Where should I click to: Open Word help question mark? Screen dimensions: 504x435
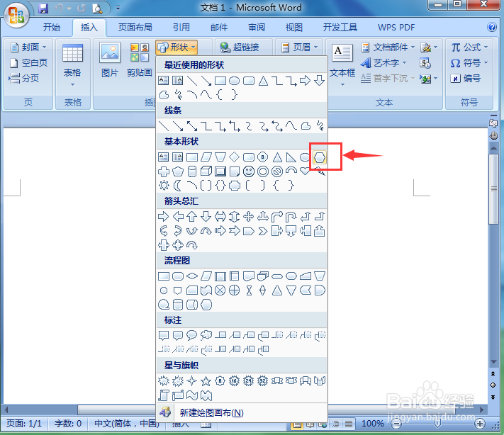[x=492, y=27]
